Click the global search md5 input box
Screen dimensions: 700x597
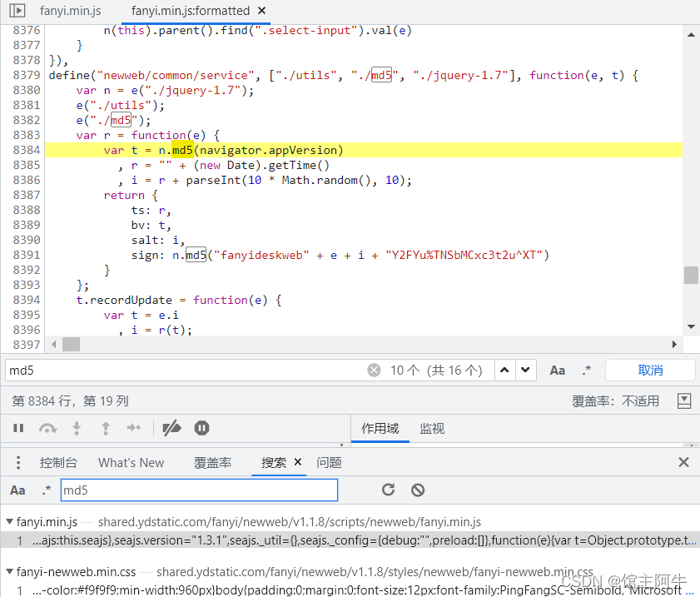(x=199, y=490)
